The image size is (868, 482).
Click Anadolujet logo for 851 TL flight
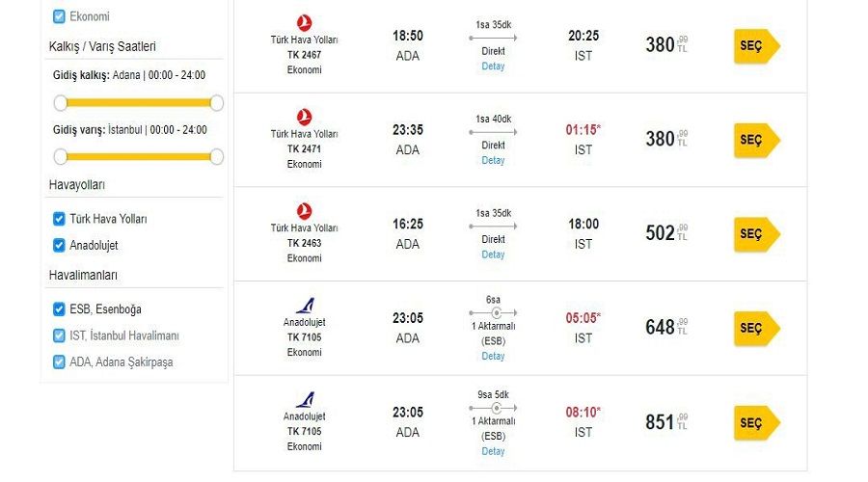[305, 399]
